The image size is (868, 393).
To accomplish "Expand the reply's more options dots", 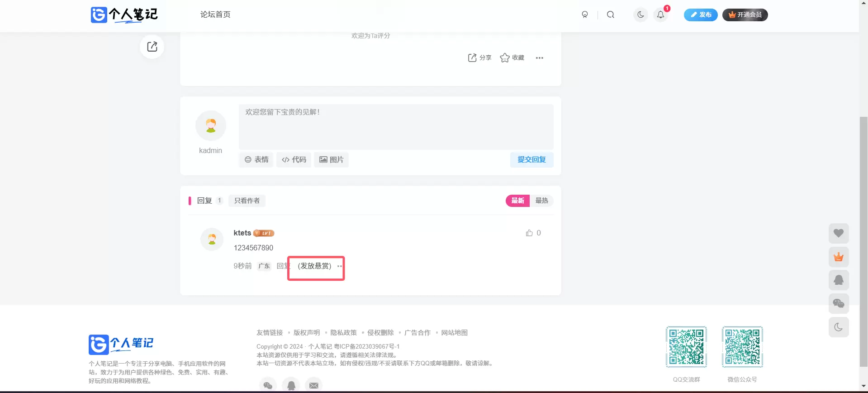I will (x=340, y=266).
